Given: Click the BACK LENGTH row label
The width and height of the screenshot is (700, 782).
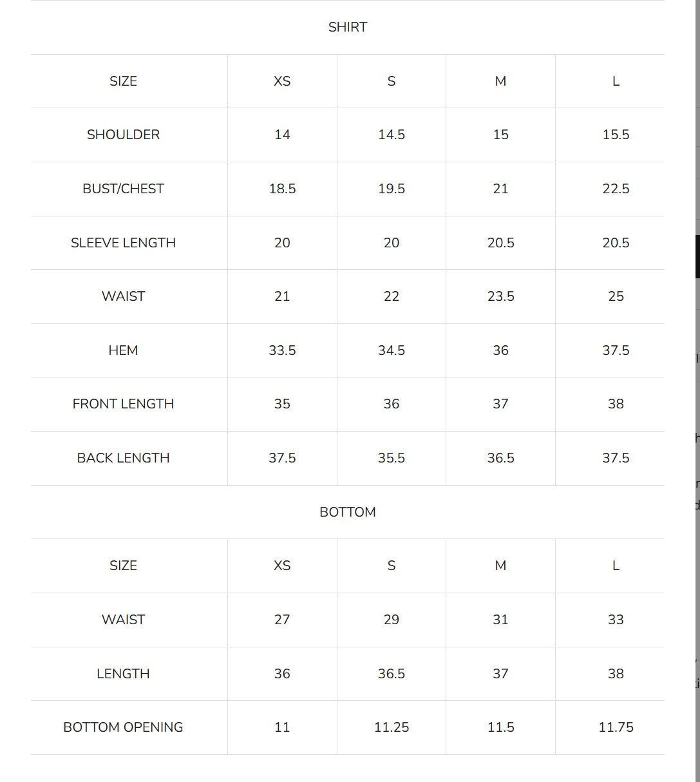Looking at the screenshot, I should click(x=123, y=458).
